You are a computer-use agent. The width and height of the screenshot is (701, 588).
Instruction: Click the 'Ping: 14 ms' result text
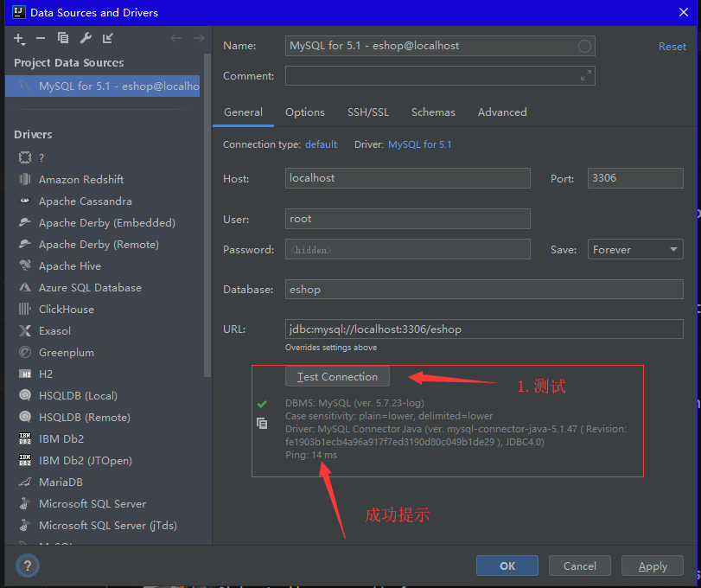coord(311,455)
